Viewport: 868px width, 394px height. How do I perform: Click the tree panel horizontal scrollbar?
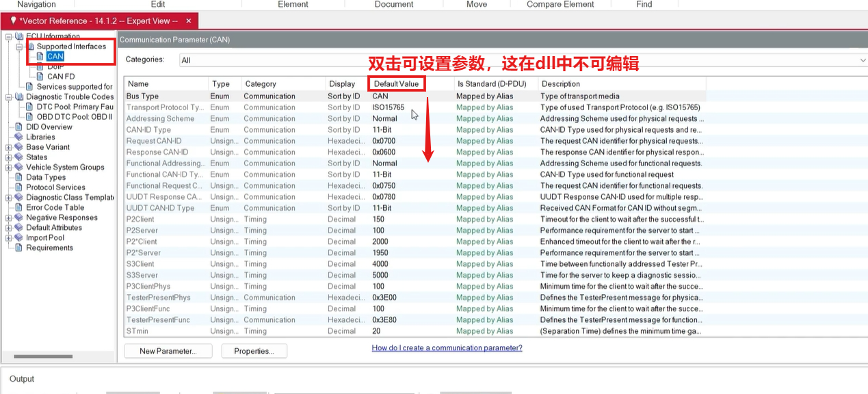[43, 356]
